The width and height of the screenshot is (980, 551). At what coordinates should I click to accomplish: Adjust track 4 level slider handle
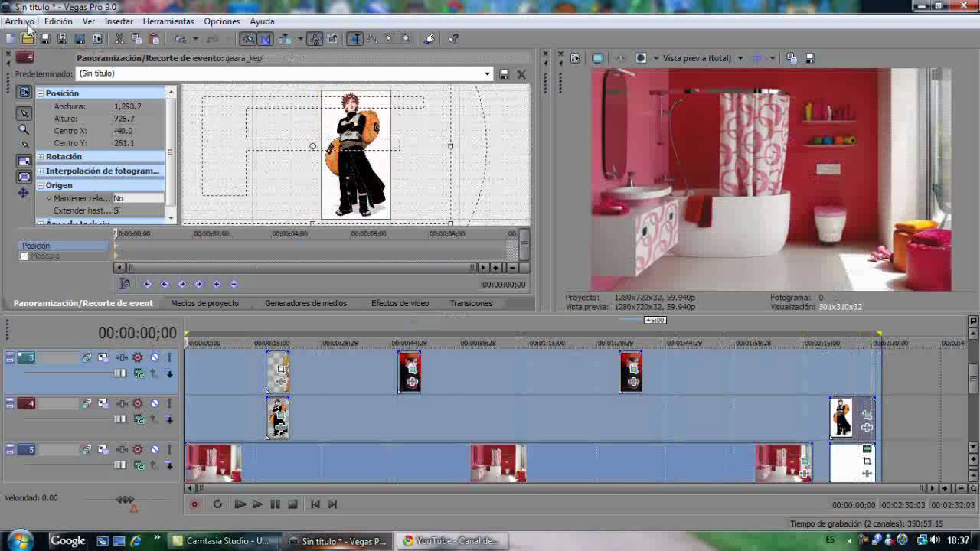click(120, 419)
